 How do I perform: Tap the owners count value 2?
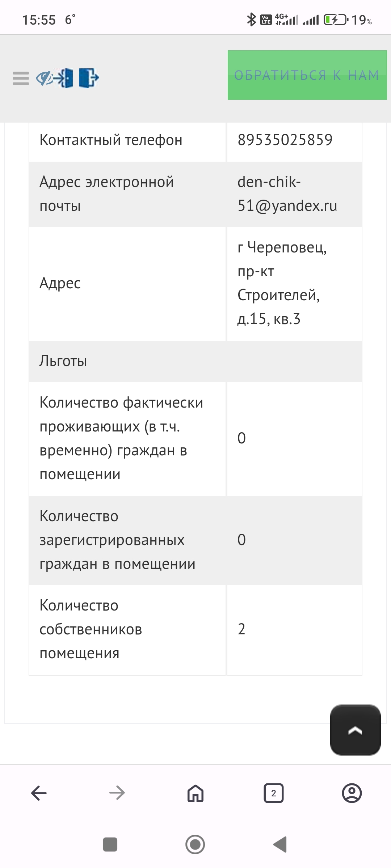tap(241, 629)
